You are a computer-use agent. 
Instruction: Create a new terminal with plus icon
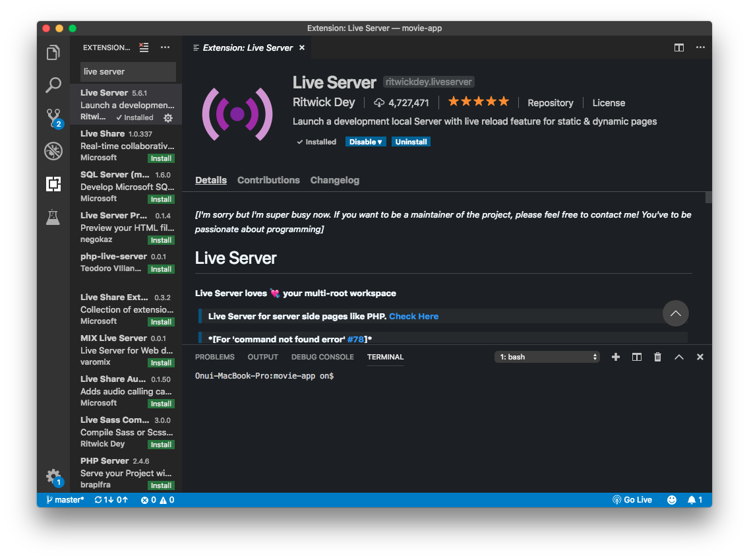pyautogui.click(x=616, y=357)
